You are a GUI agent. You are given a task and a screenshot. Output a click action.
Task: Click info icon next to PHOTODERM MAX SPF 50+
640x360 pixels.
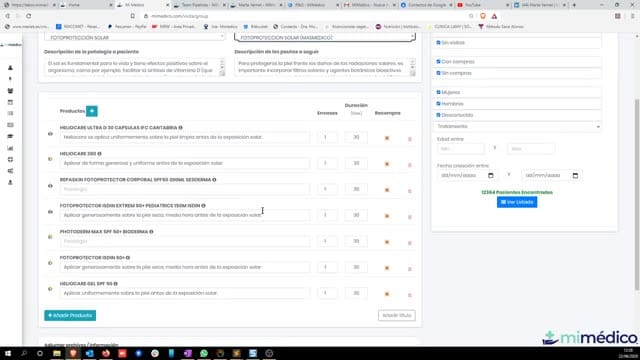tap(151, 232)
